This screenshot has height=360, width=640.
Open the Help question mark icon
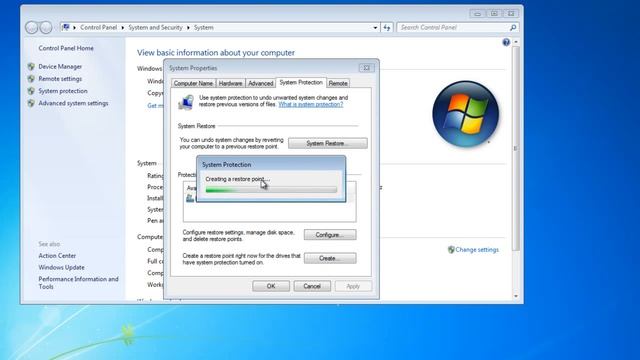506,42
